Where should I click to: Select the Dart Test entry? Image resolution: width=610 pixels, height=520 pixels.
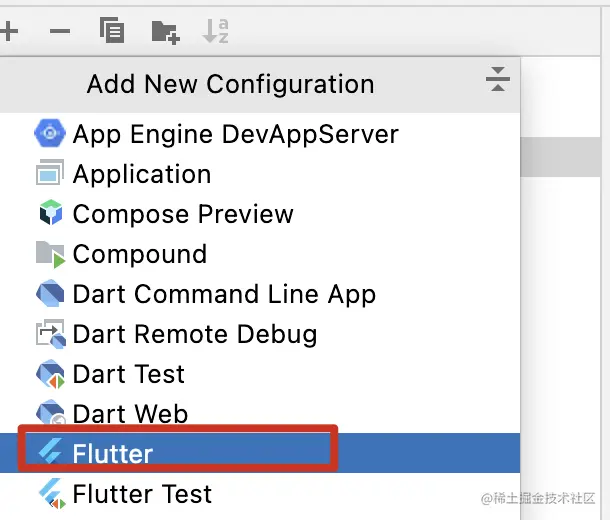tap(128, 373)
